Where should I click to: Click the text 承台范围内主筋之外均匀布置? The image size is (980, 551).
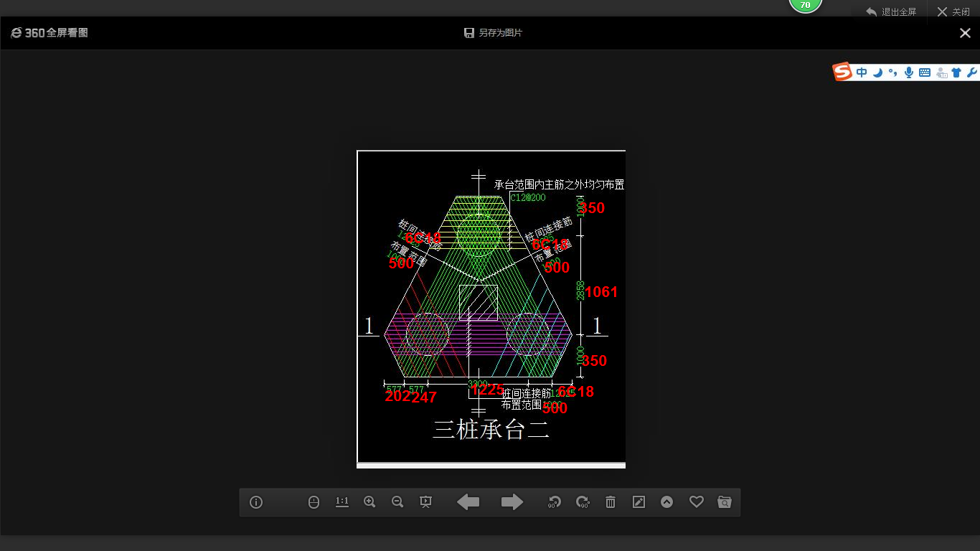560,184
